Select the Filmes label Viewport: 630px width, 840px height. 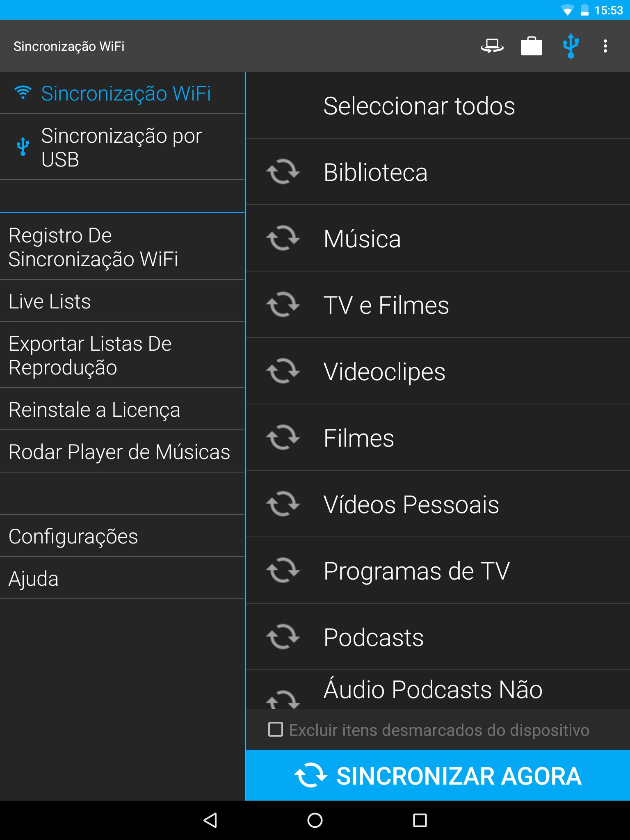pos(358,438)
